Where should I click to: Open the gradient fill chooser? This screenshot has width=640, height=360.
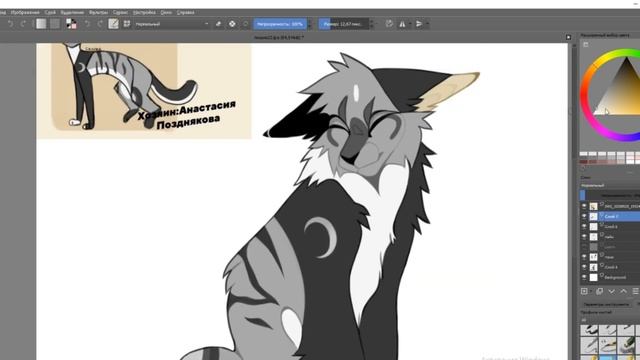tap(41, 24)
